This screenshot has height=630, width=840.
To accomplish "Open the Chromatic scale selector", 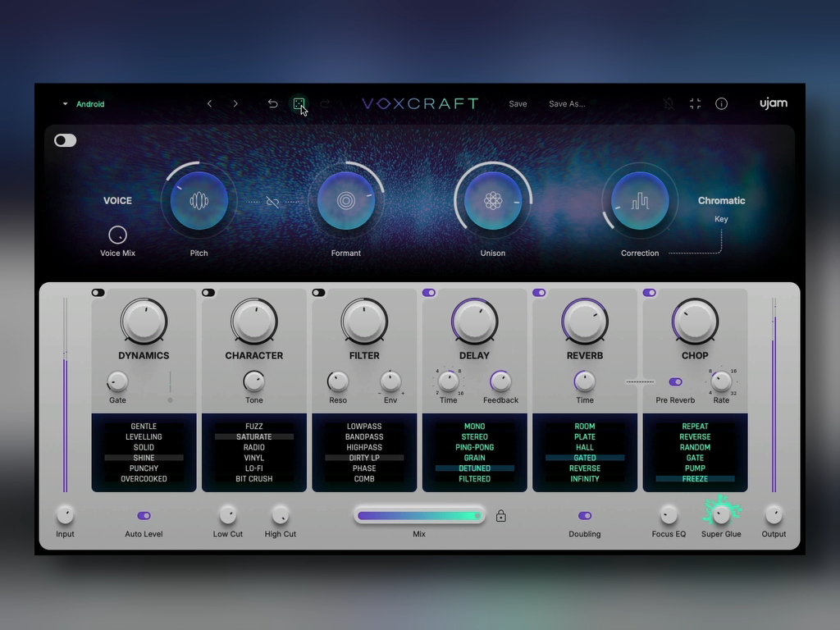I will click(x=722, y=200).
